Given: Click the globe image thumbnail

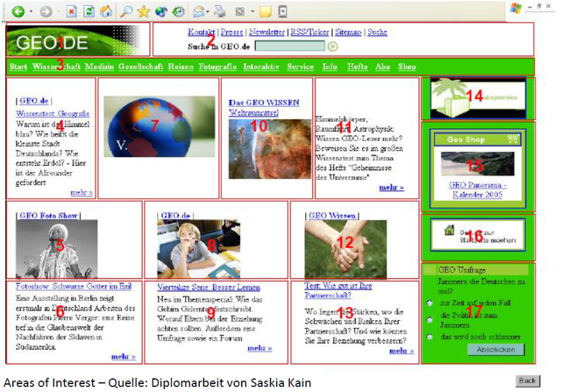Looking at the screenshot, I should pyautogui.click(x=160, y=126).
